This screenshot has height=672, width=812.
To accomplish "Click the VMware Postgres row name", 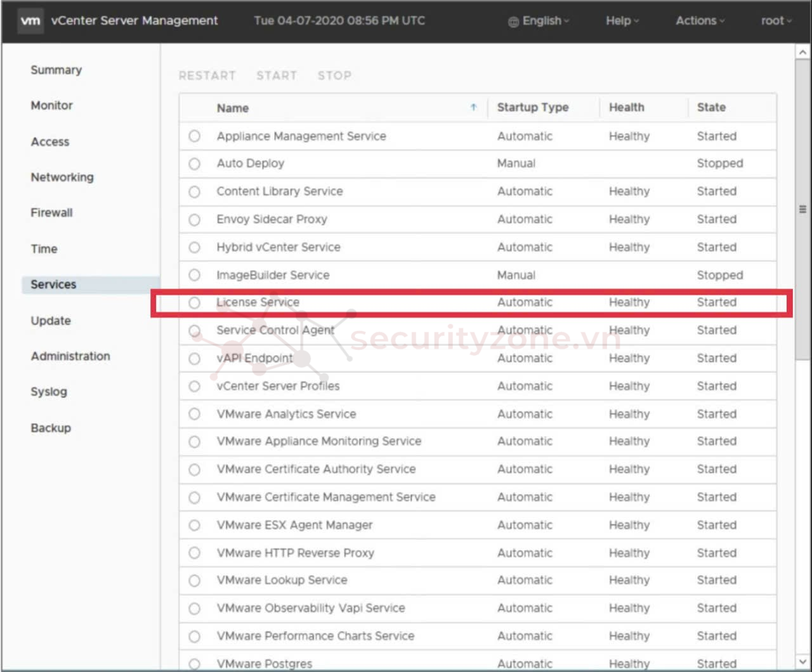I will tap(265, 664).
